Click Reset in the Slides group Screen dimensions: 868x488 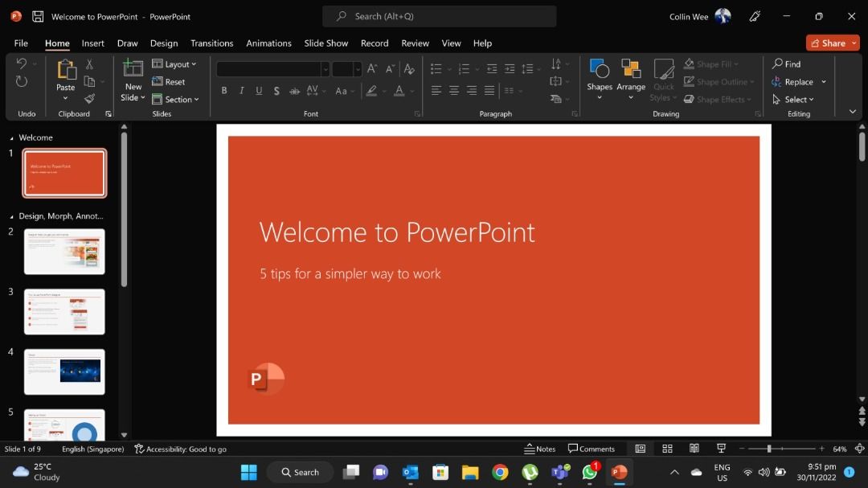(x=168, y=81)
